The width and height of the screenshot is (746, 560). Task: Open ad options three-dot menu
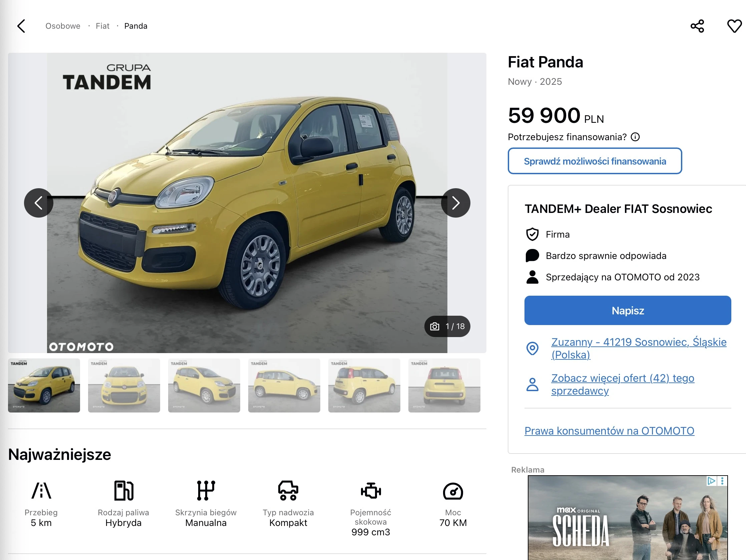(x=722, y=481)
